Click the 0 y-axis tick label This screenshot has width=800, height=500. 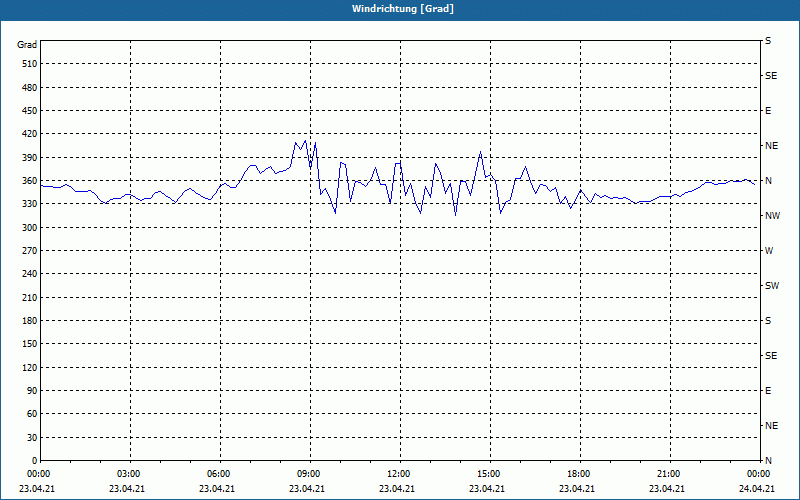34,461
